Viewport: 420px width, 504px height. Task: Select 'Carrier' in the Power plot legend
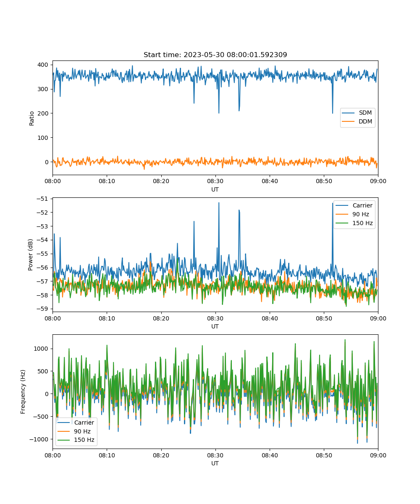(363, 205)
